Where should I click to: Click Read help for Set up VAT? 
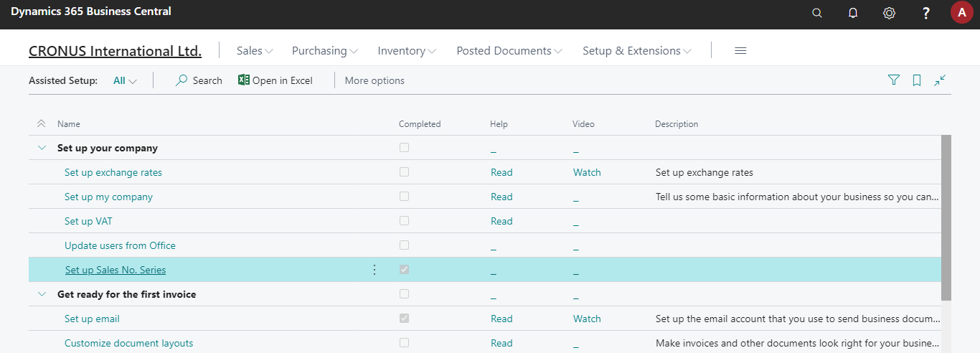[501, 221]
